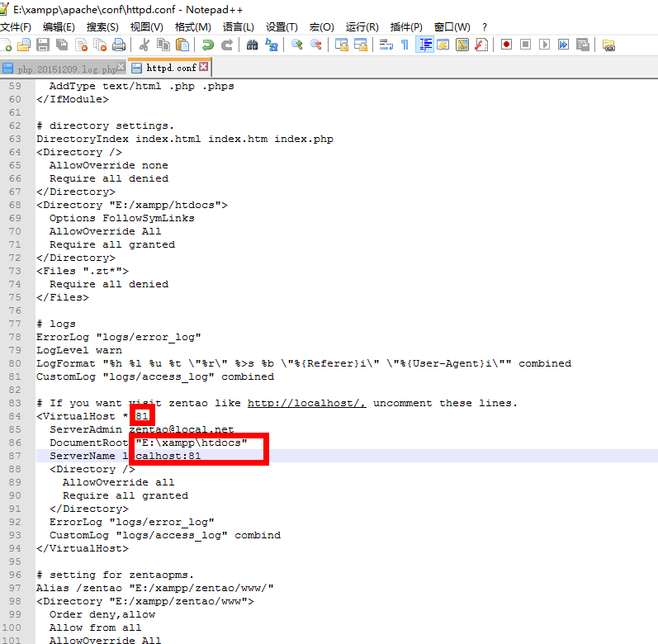
Task: Click 'ErrorLog "logs/error_log"' on line 78
Action: [118, 337]
